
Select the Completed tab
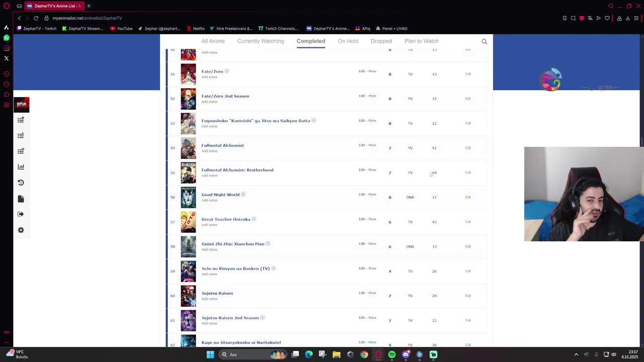[311, 41]
